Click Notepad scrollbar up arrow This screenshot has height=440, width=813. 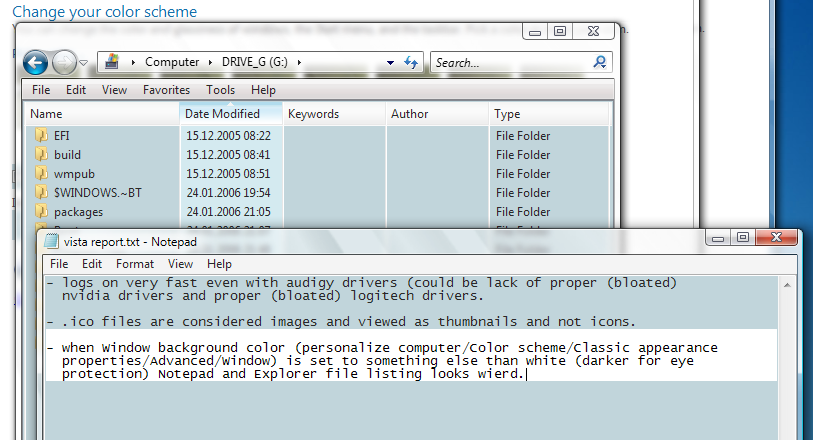[x=787, y=285]
